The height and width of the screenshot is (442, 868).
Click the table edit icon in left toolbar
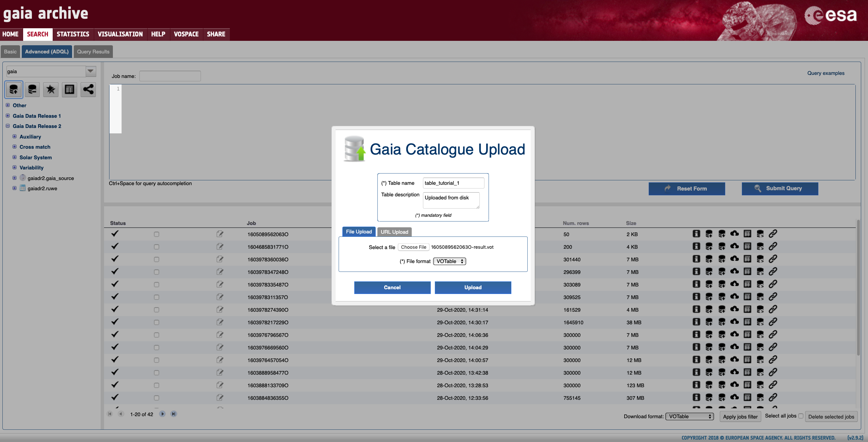(69, 90)
